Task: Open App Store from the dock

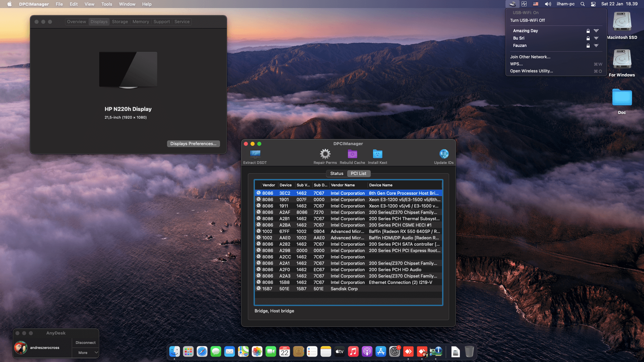Action: pos(381,352)
